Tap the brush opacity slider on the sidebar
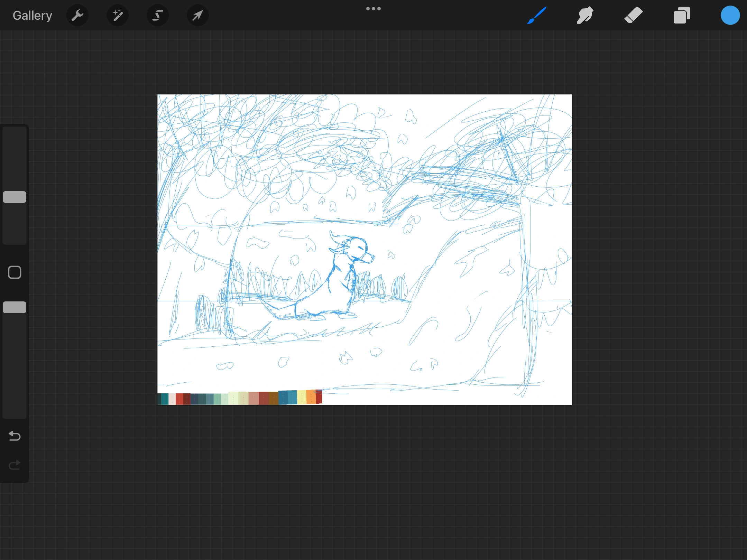Image resolution: width=747 pixels, height=560 pixels. (14, 307)
